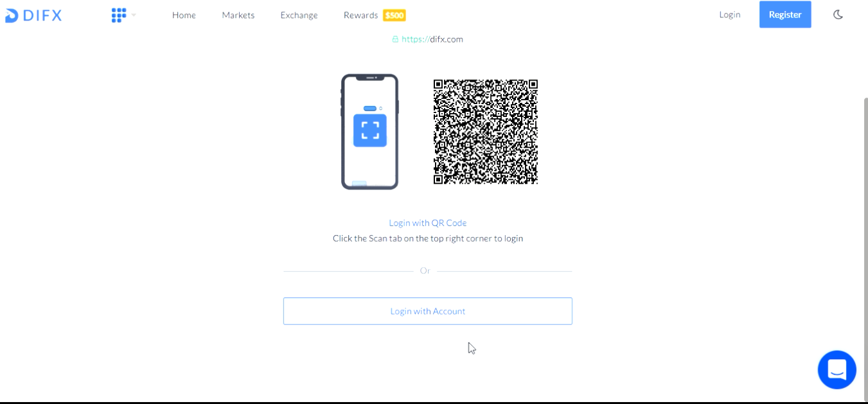Click the $500 rewards badge
This screenshot has width=868, height=404.
pos(394,15)
